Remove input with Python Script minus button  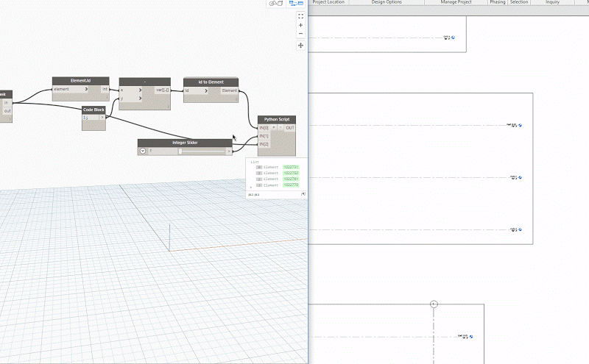(281, 128)
